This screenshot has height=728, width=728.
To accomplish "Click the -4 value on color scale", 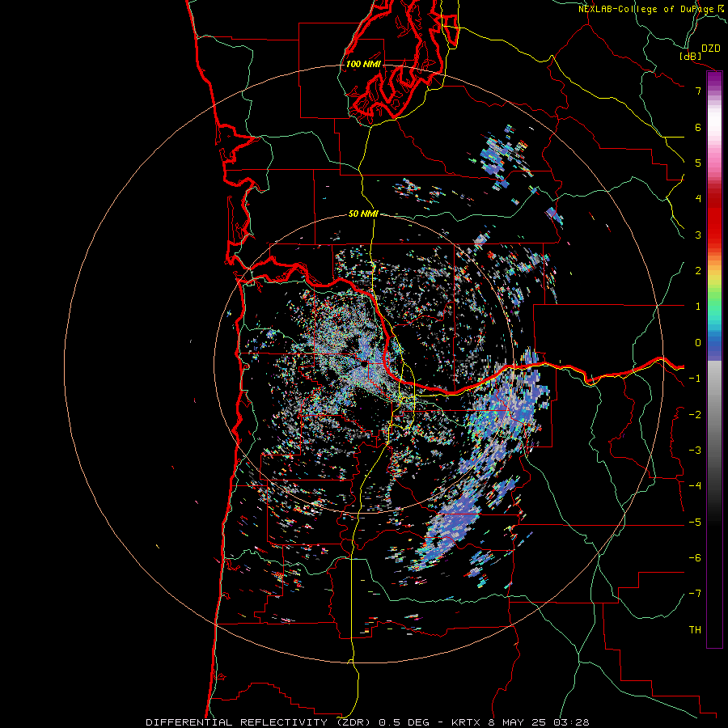I will 695,486.
